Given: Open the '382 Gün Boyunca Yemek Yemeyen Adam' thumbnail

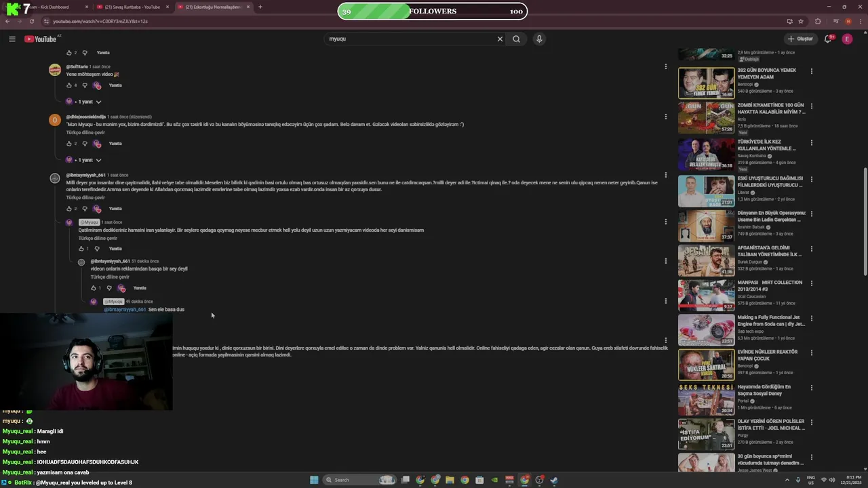Looking at the screenshot, I should pyautogui.click(x=706, y=83).
